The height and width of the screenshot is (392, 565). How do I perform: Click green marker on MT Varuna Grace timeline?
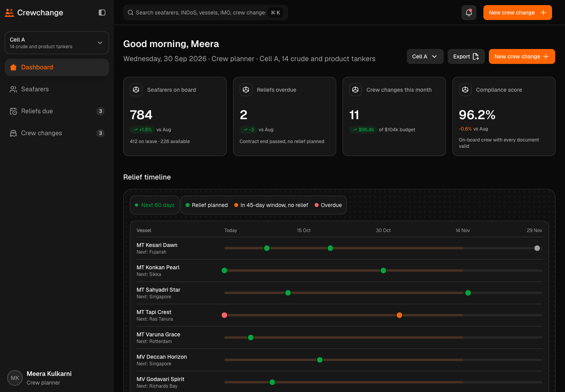[x=251, y=338]
